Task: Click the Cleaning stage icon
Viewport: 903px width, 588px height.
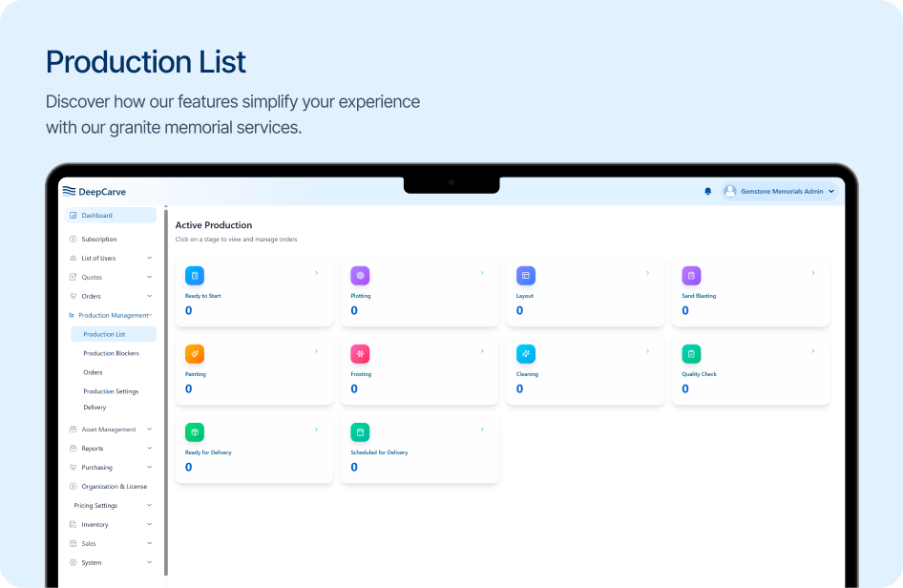Action: [526, 354]
